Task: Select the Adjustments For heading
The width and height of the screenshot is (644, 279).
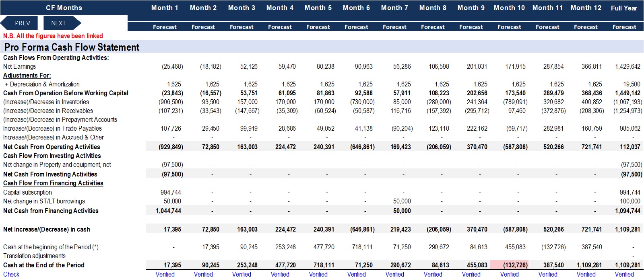Action: coord(27,75)
